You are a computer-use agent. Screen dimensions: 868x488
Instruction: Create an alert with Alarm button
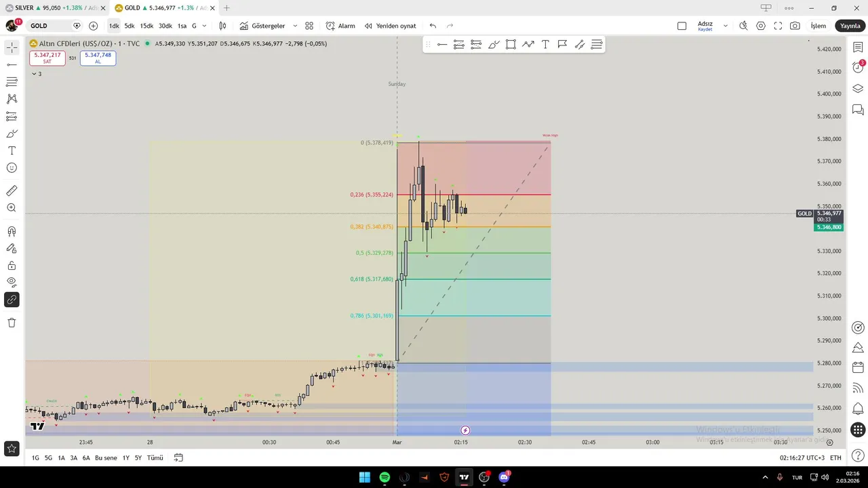coord(340,26)
